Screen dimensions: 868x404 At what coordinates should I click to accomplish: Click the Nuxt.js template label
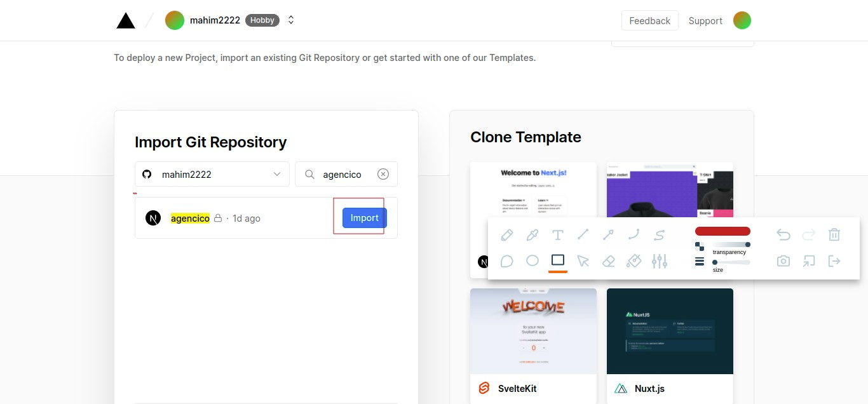coord(649,388)
